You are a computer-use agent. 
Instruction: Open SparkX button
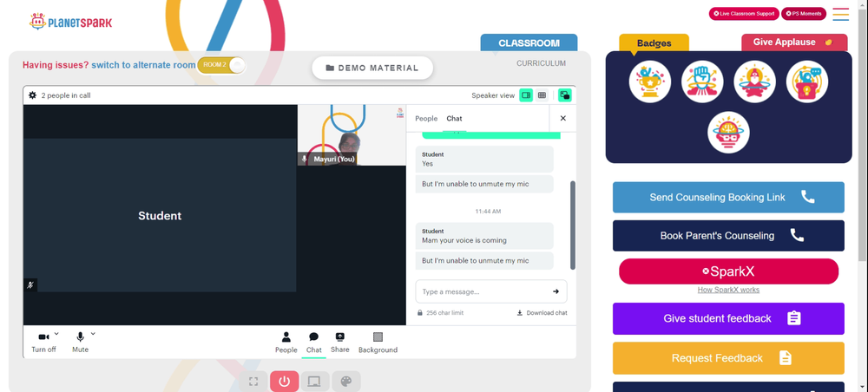pyautogui.click(x=728, y=271)
